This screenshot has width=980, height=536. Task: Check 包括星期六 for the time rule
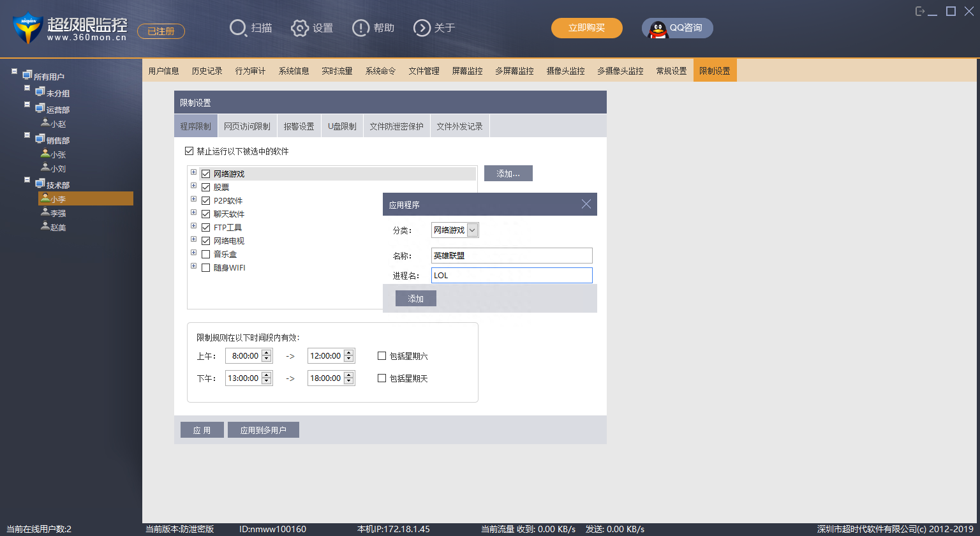point(381,355)
